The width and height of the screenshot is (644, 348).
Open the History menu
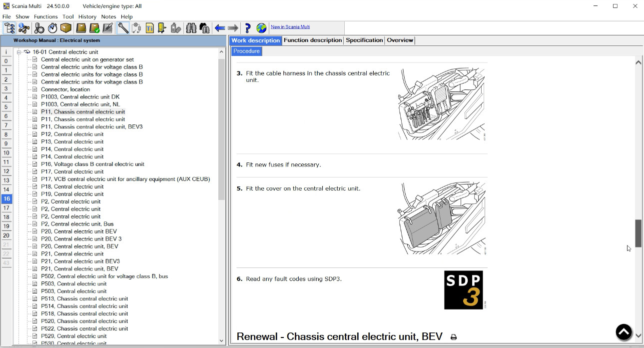tap(87, 16)
